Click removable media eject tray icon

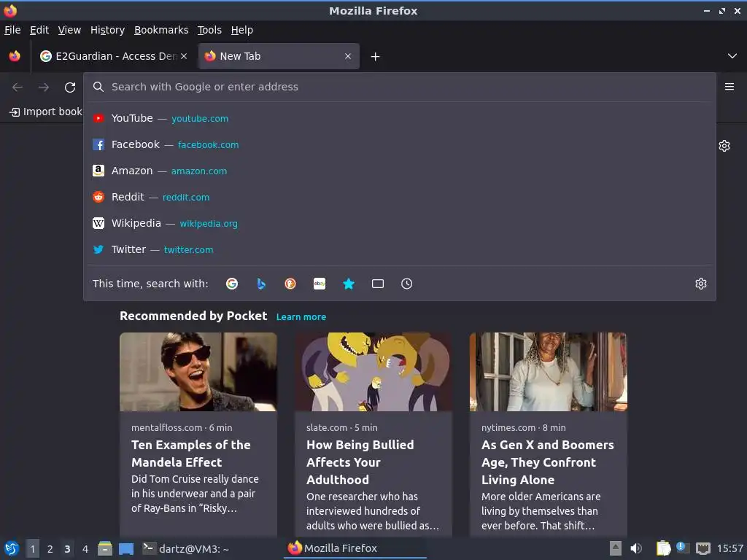coord(616,548)
